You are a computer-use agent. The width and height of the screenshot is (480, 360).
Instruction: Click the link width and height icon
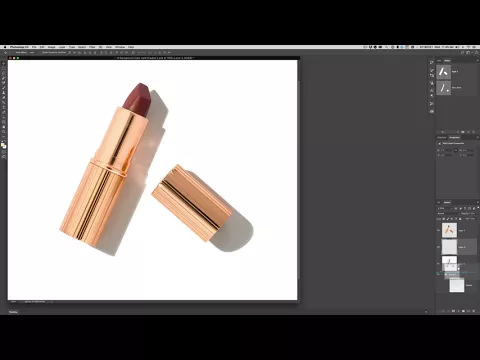tap(456, 150)
